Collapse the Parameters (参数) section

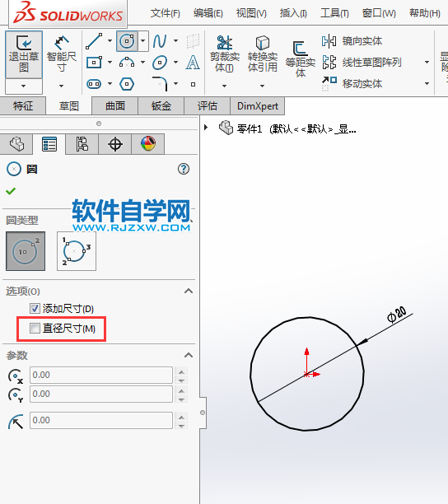(x=189, y=355)
